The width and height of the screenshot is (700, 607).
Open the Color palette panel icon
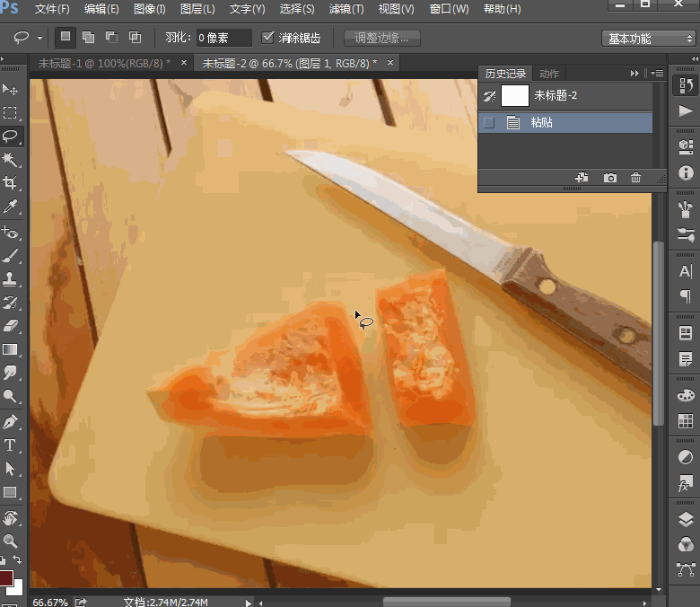[x=686, y=395]
